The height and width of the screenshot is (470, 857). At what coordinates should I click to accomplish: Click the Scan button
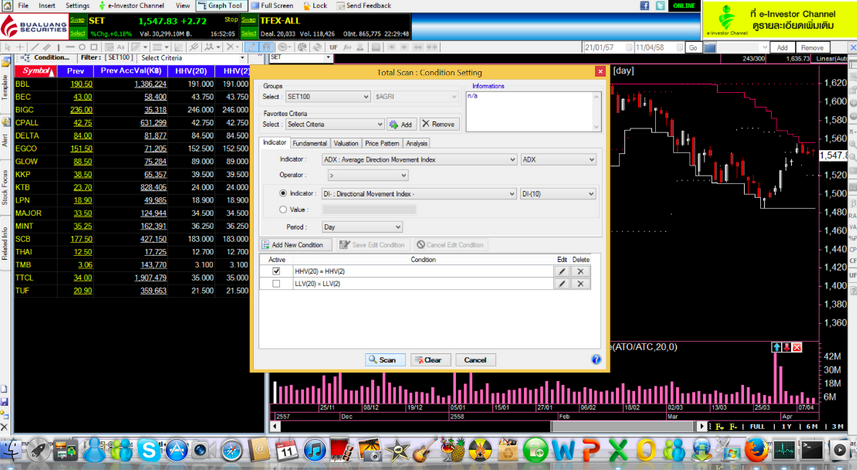(385, 360)
